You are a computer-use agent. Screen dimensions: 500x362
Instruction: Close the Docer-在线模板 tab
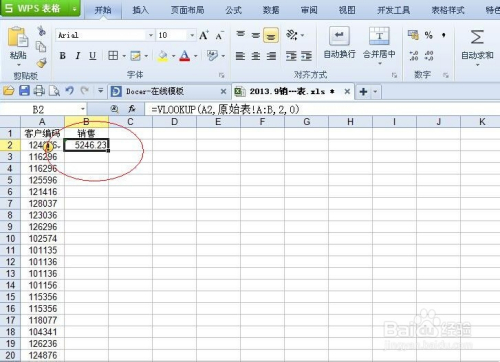tap(223, 91)
